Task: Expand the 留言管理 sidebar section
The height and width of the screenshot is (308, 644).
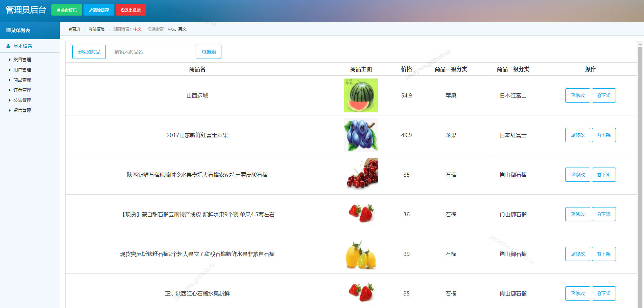Action: [x=22, y=110]
